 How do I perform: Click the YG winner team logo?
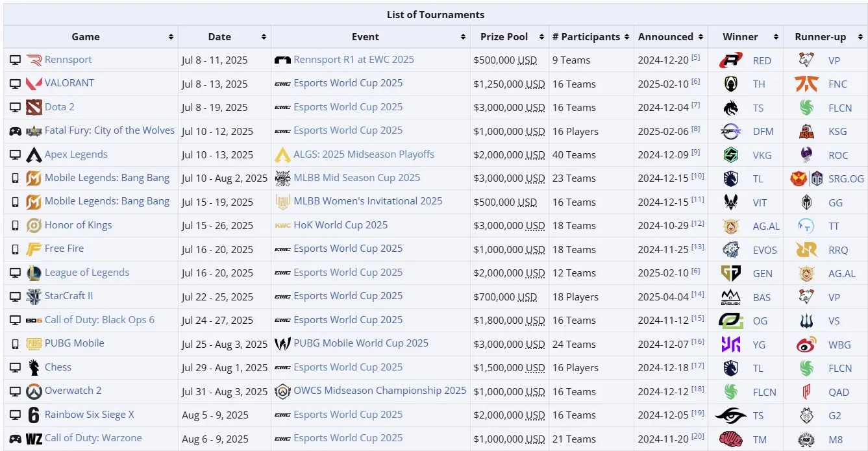coord(732,345)
